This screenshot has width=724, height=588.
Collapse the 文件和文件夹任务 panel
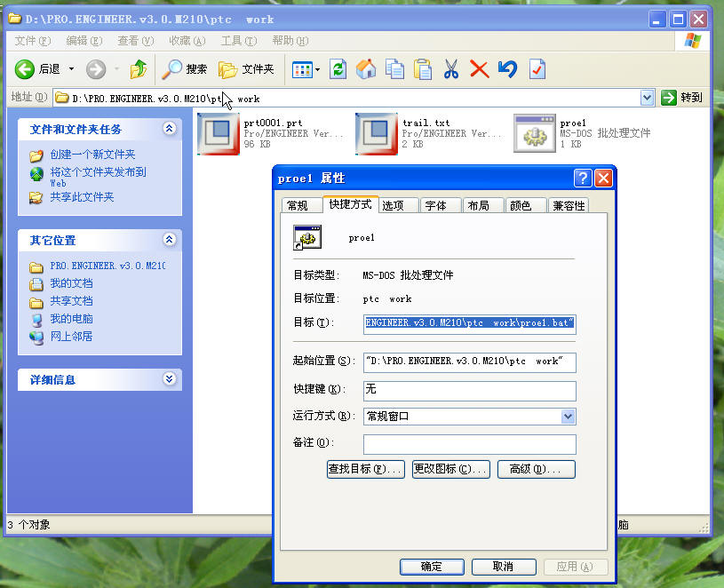[x=169, y=128]
